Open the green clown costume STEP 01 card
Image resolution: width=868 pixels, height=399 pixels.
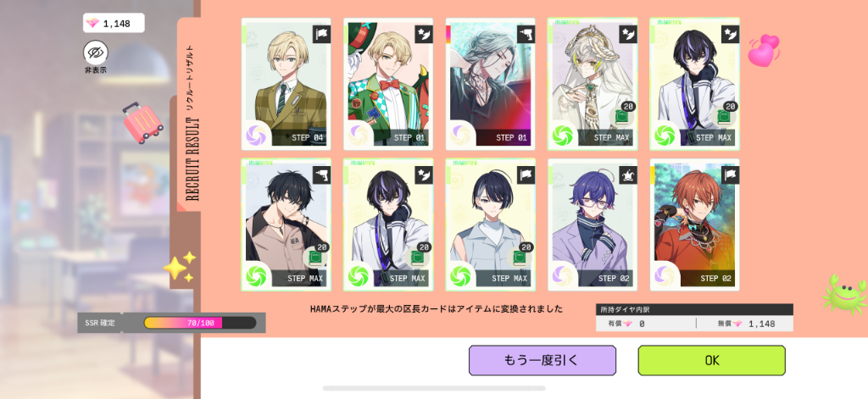pos(388,84)
